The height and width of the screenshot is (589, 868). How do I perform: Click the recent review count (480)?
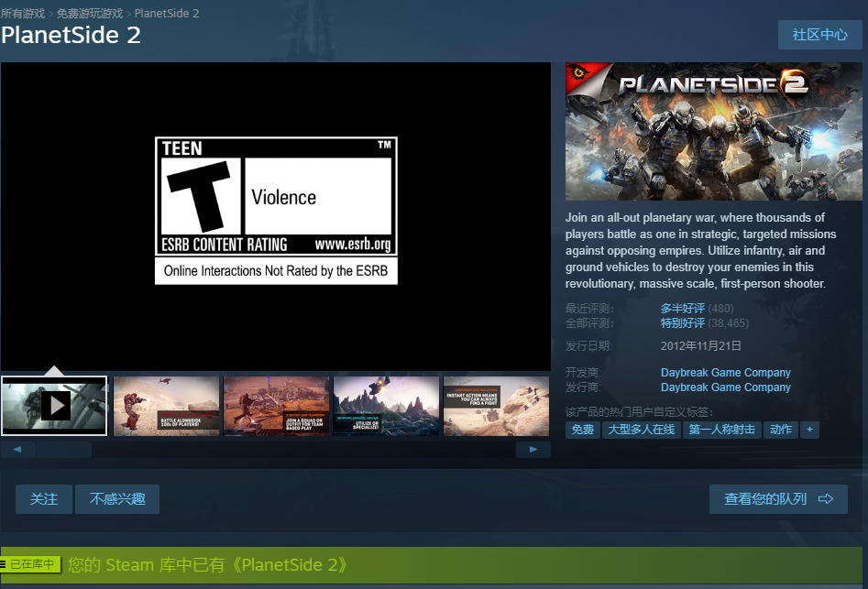coord(720,308)
